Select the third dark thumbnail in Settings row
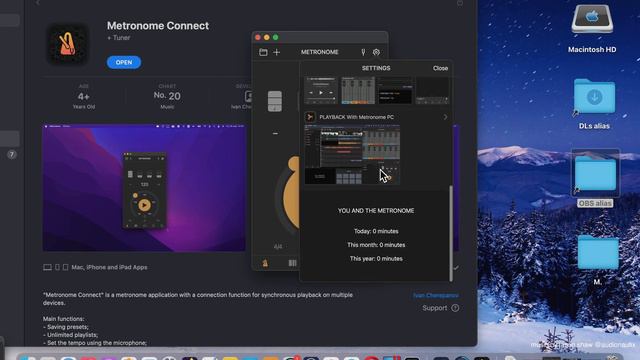 [x=395, y=90]
